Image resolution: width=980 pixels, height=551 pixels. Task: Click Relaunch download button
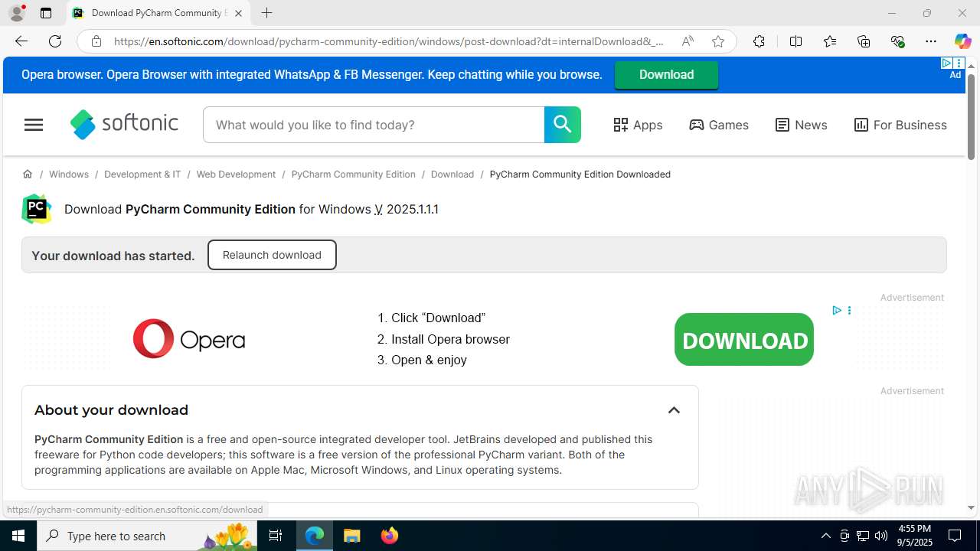tap(272, 255)
